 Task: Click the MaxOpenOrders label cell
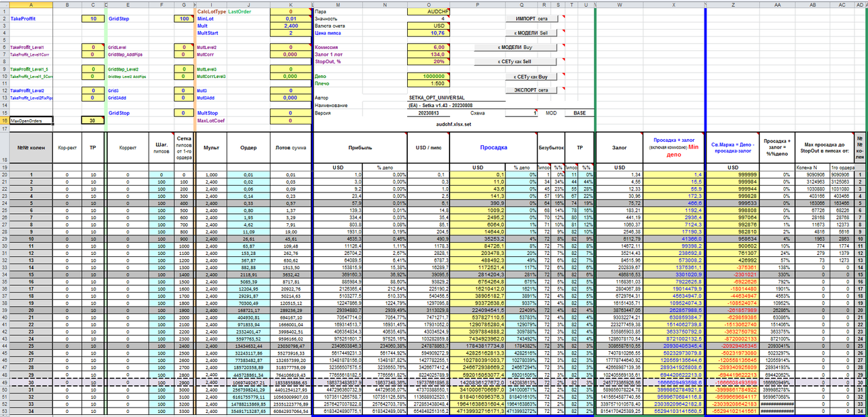coord(31,120)
